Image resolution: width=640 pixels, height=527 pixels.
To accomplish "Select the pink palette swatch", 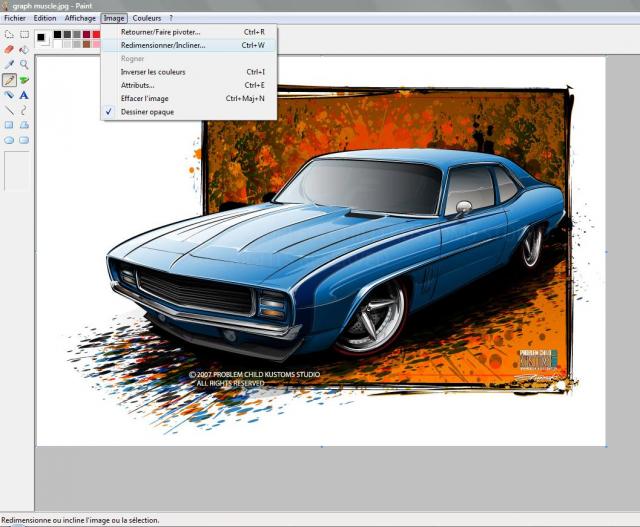I will point(96,44).
